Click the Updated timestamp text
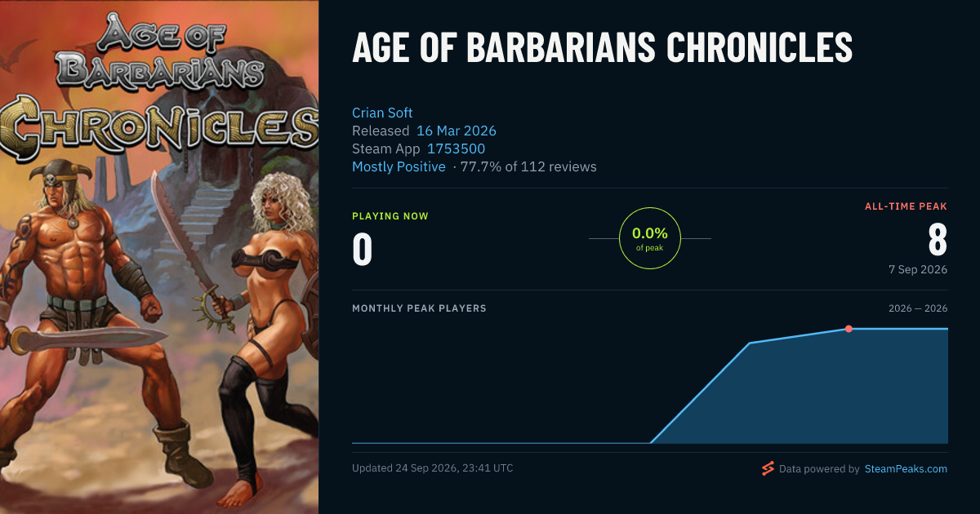Image resolution: width=980 pixels, height=514 pixels. click(432, 468)
